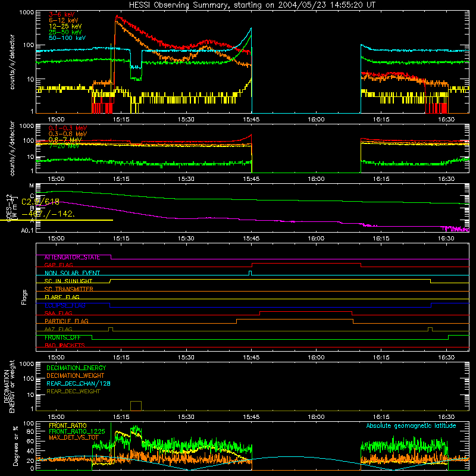Click the raised SAA_FLAG segment around 16:00

[x=306, y=312]
